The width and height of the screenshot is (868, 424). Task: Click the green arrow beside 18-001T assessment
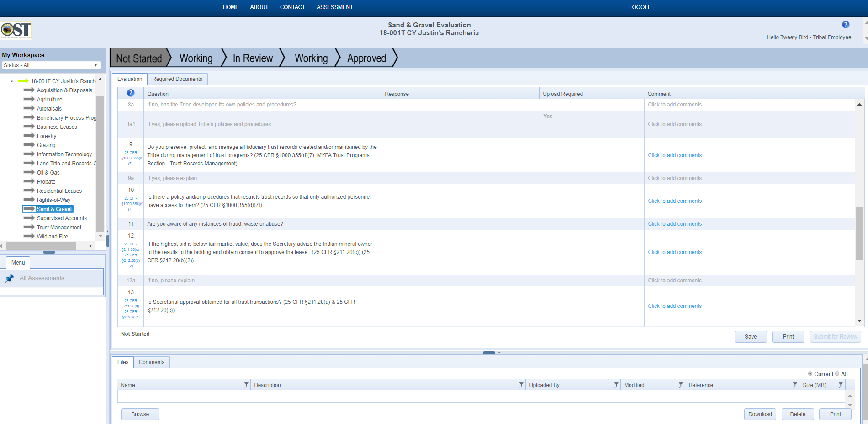pos(23,81)
